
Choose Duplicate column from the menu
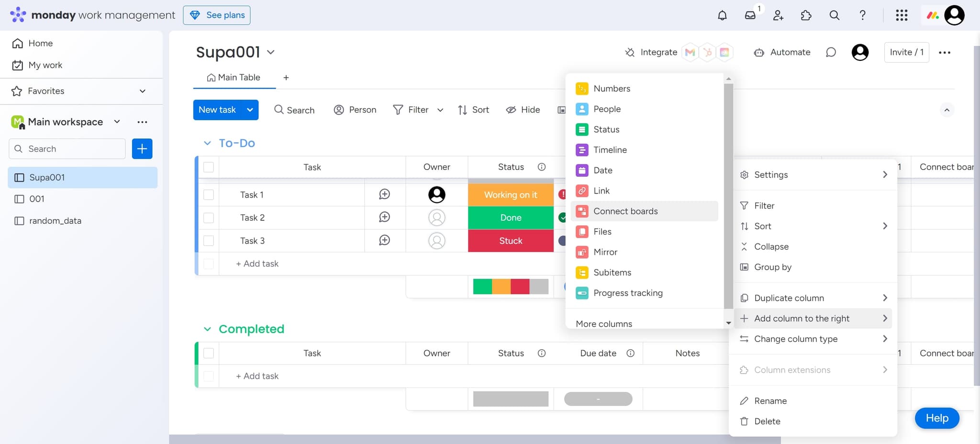[788, 297]
